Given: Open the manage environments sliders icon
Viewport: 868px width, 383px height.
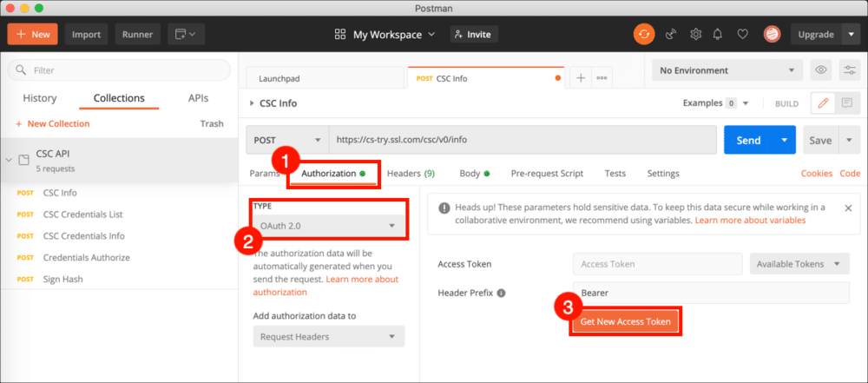Looking at the screenshot, I should [x=846, y=70].
